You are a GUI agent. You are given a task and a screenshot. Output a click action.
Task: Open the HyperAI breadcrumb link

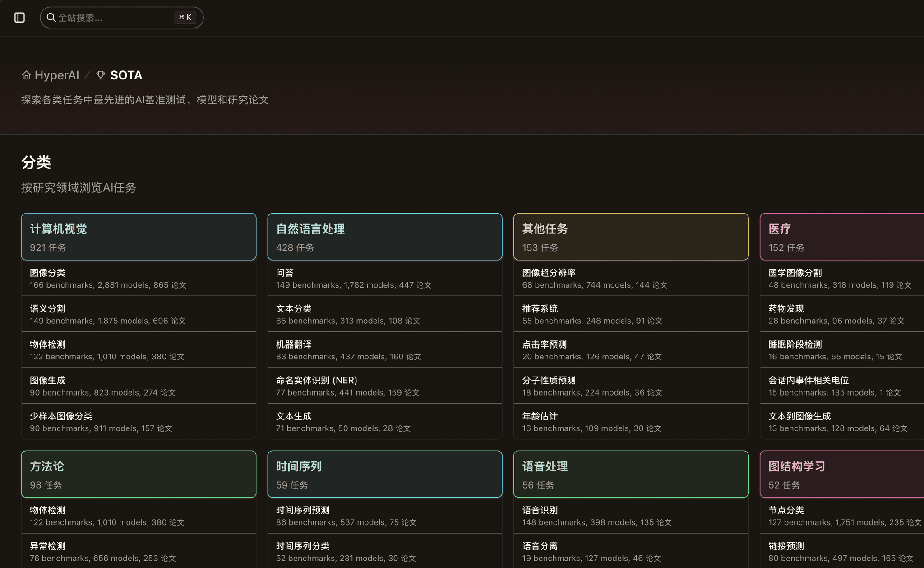(56, 75)
